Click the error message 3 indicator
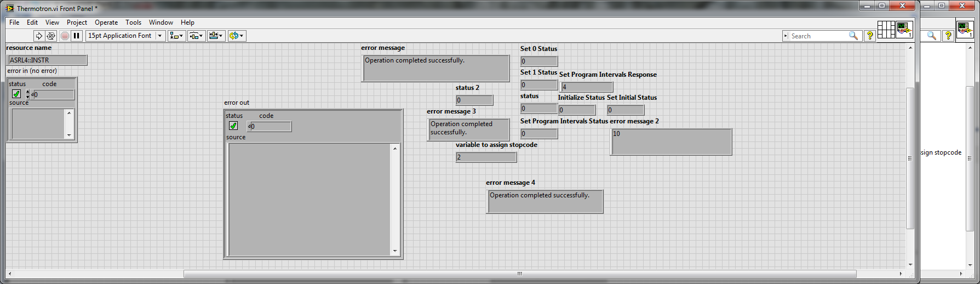 469,130
